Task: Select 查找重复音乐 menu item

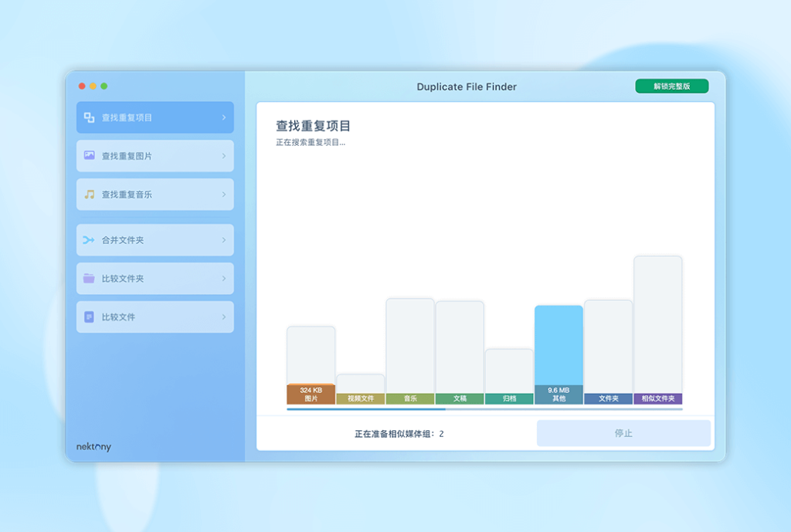Action: coord(154,194)
